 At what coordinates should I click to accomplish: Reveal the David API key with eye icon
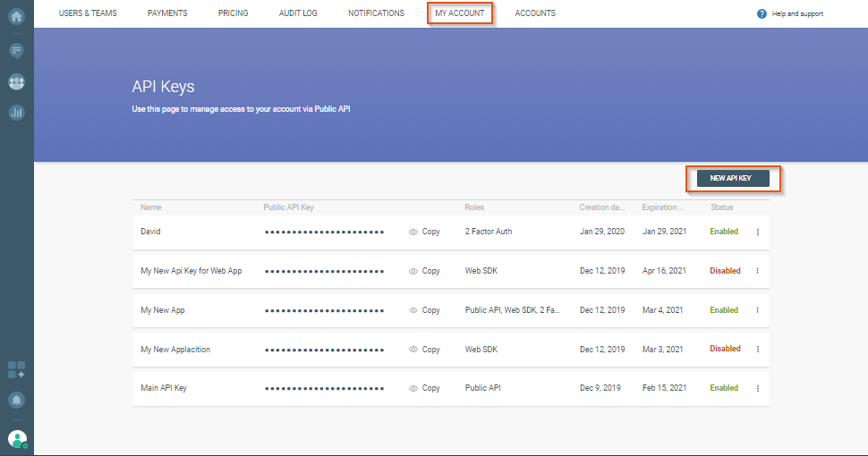413,232
